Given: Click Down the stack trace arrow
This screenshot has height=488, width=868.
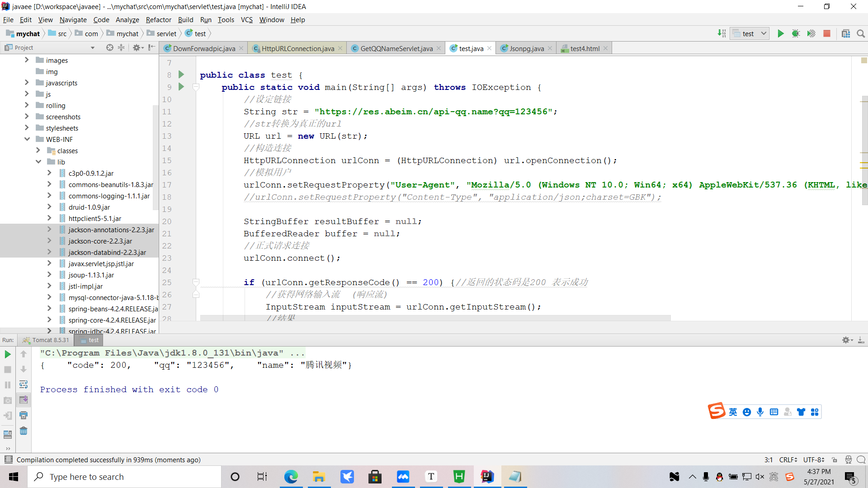Looking at the screenshot, I should pos(24,370).
